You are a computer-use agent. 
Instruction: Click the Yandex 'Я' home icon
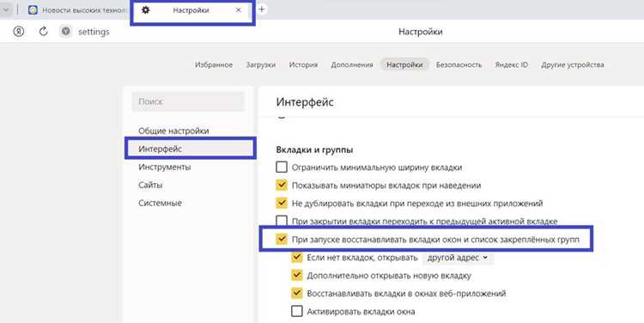coord(19,31)
